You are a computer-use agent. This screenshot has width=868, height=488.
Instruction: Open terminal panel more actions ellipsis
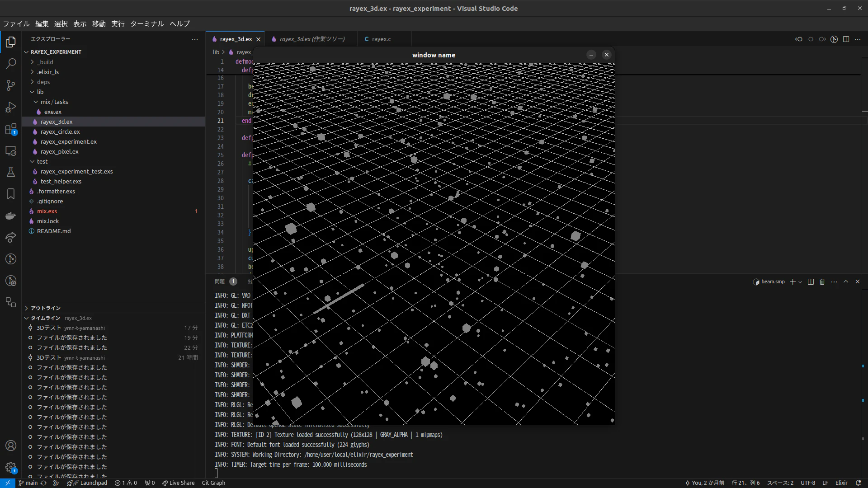pyautogui.click(x=834, y=282)
